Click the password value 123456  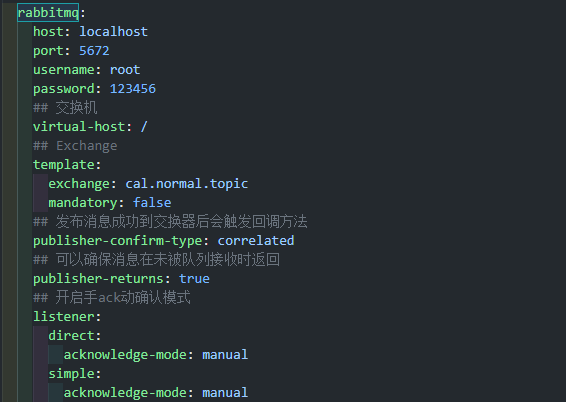coord(133,89)
